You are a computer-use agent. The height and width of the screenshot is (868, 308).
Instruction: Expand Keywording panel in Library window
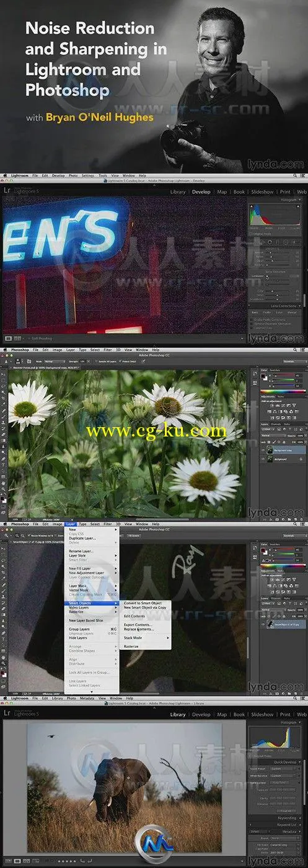click(299, 818)
